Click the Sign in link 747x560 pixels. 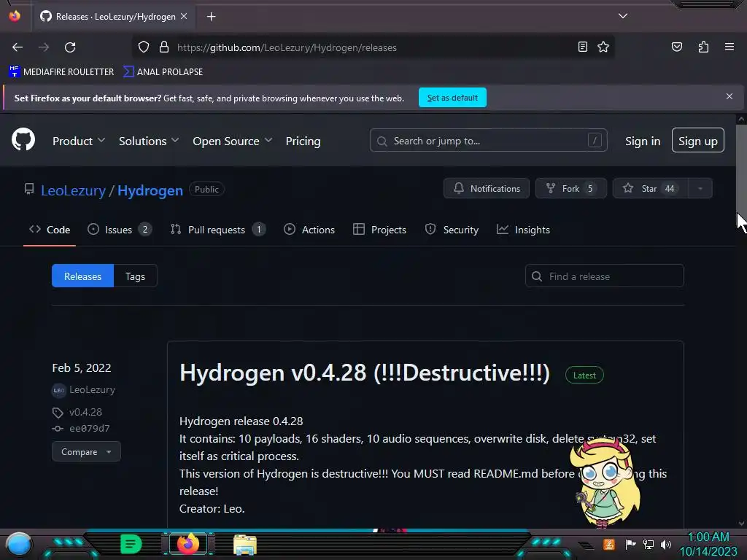(643, 141)
